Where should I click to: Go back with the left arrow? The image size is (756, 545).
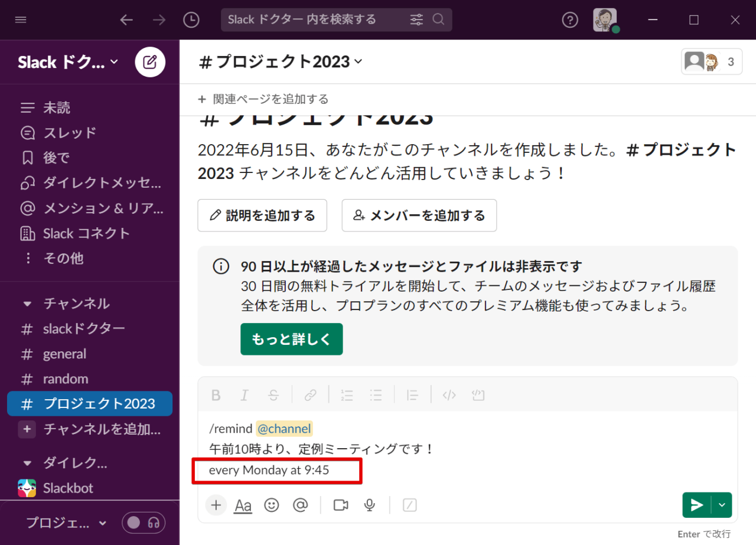126,19
